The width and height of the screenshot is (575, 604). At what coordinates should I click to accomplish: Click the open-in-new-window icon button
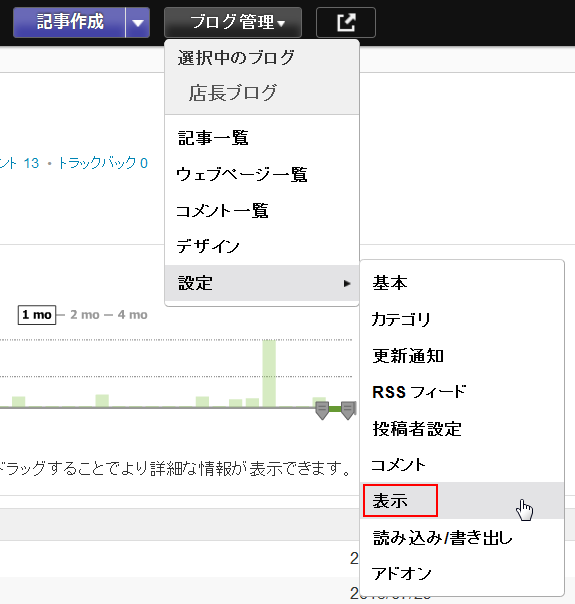point(346,22)
